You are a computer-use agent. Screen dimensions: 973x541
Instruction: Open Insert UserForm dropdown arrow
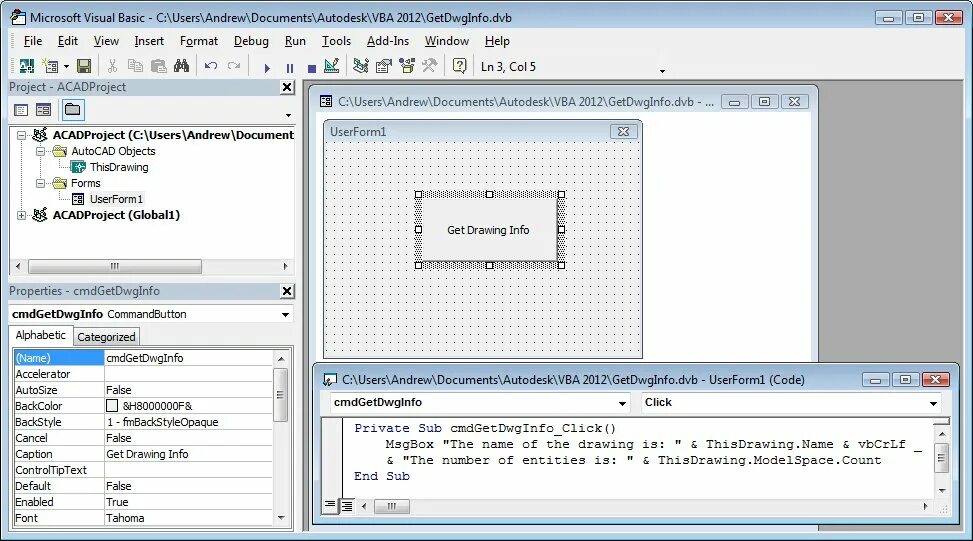point(66,66)
